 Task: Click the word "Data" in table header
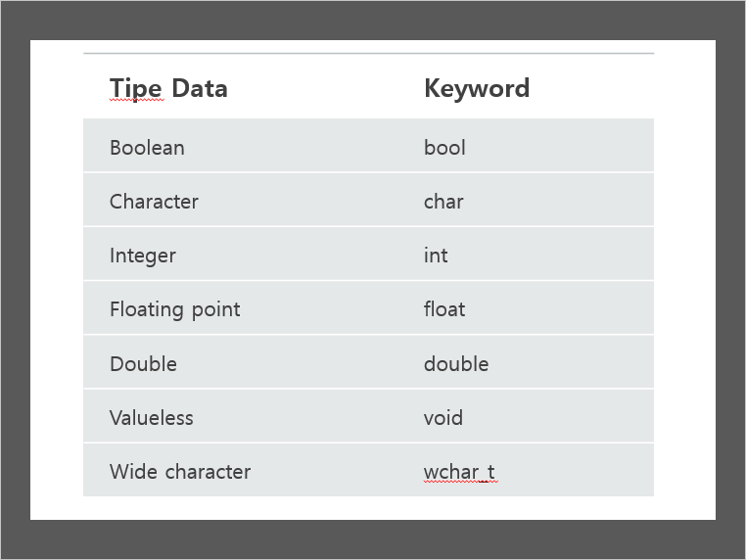click(x=199, y=88)
